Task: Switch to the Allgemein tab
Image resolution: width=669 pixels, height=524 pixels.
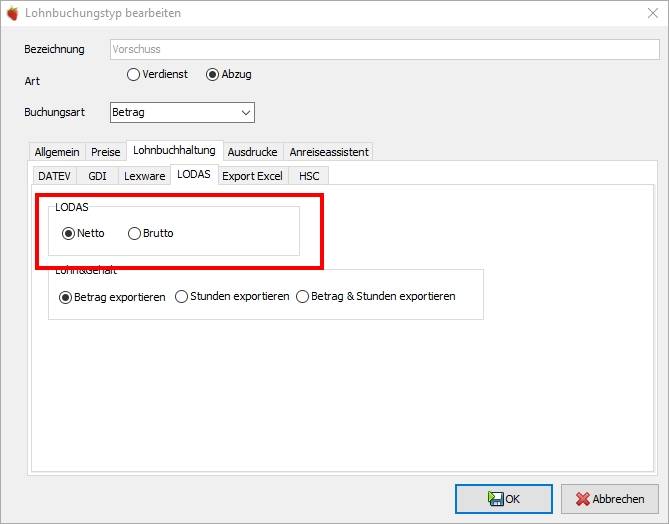Action: pyautogui.click(x=57, y=152)
